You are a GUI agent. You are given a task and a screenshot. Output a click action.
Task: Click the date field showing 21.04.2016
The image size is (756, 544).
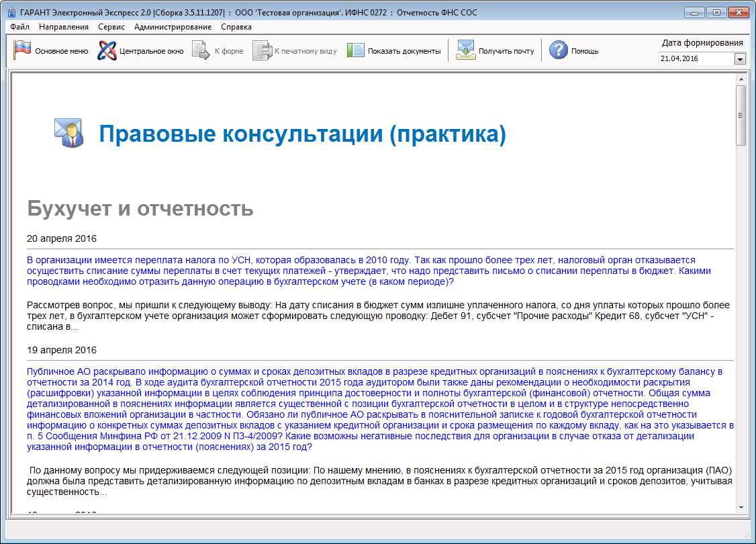tap(697, 59)
